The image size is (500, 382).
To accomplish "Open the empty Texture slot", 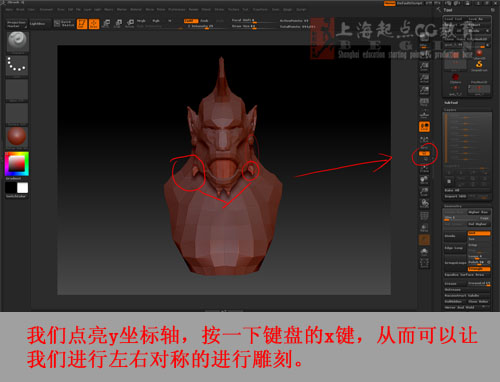I will [17, 113].
